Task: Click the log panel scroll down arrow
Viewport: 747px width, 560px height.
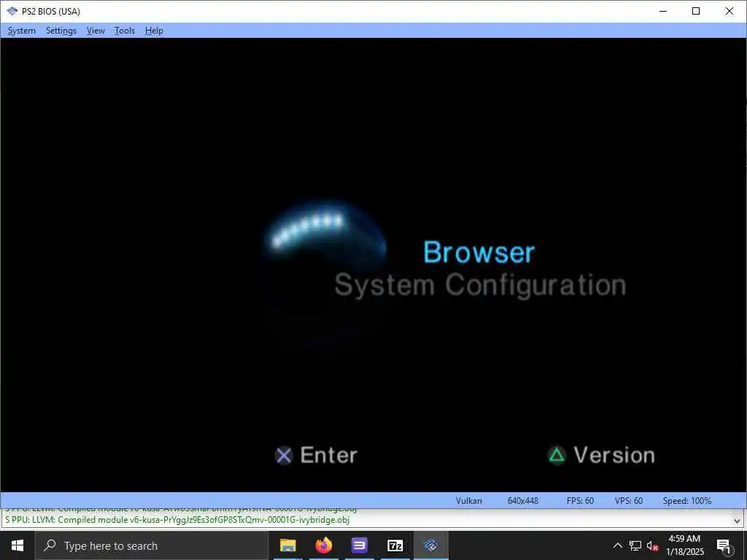Action: [x=737, y=521]
